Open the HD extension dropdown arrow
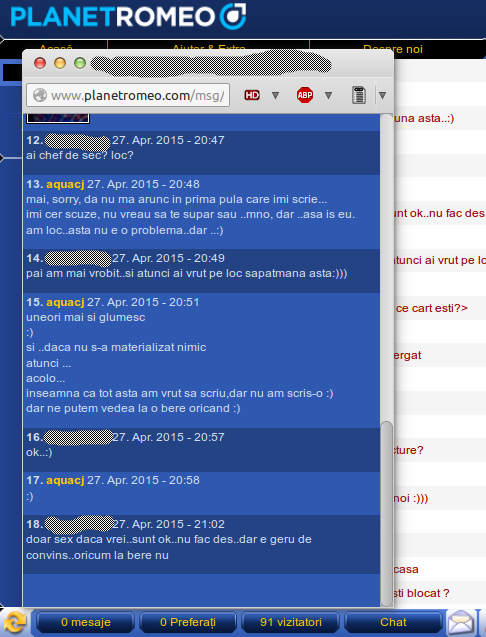 (276, 95)
